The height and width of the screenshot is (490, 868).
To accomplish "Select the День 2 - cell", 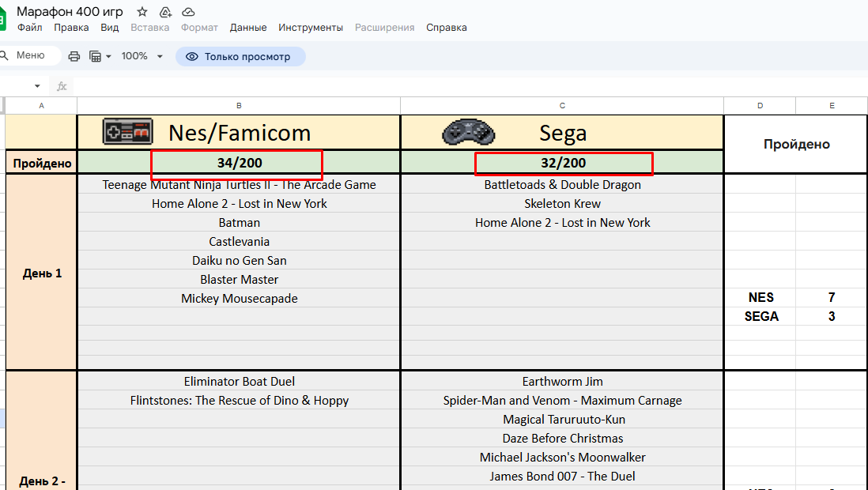I will [42, 481].
